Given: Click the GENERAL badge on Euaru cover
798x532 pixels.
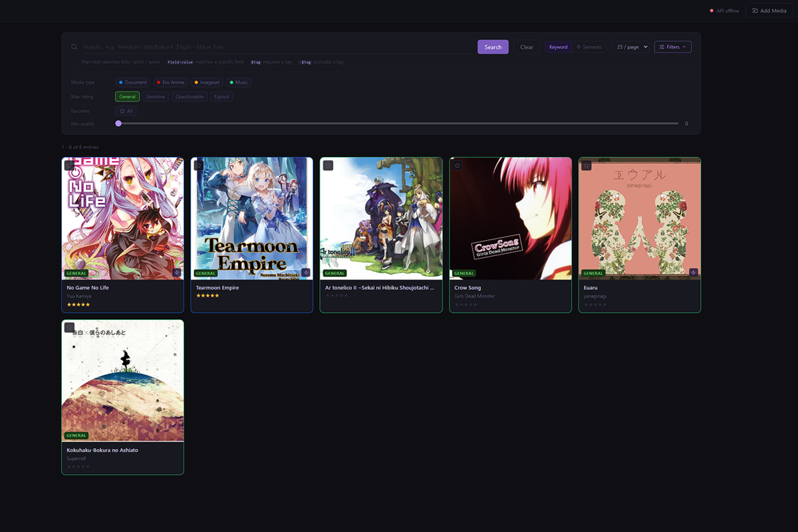Looking at the screenshot, I should click(x=593, y=273).
